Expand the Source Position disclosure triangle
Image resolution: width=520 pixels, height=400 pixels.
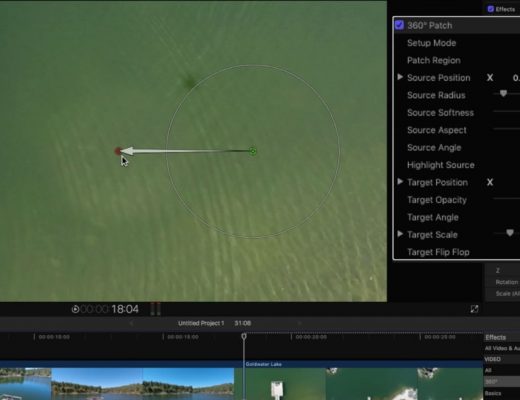point(400,77)
